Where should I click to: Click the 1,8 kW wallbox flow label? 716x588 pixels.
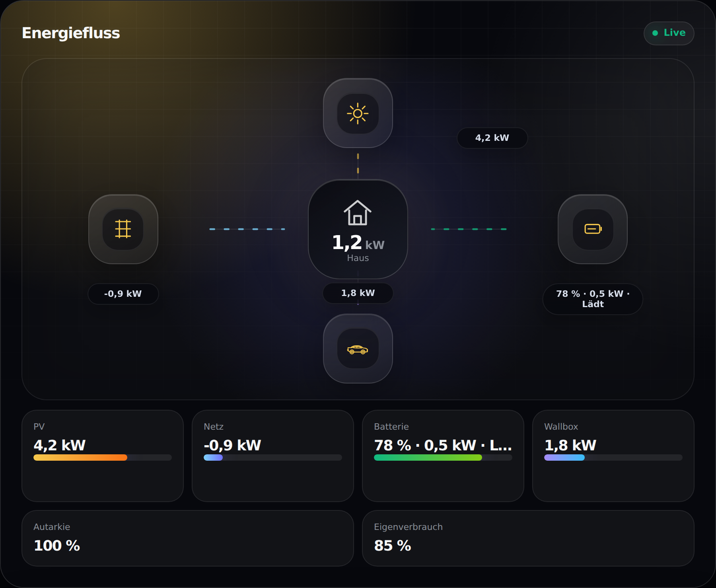[x=358, y=293]
